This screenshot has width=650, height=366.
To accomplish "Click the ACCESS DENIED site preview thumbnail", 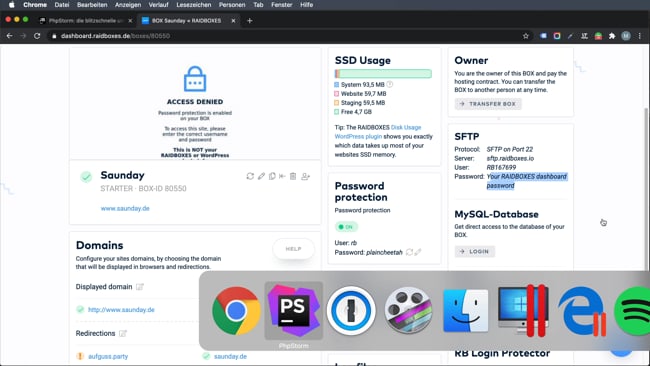I will (x=195, y=104).
